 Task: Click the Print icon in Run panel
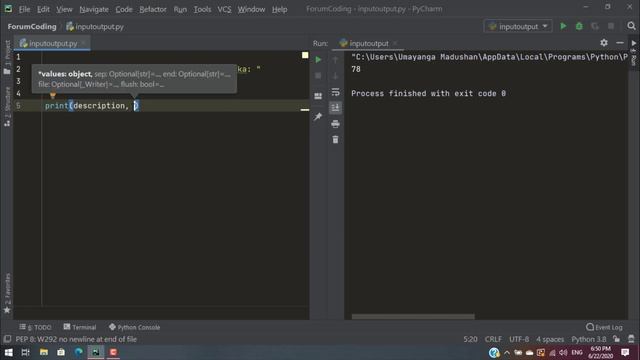(x=335, y=124)
